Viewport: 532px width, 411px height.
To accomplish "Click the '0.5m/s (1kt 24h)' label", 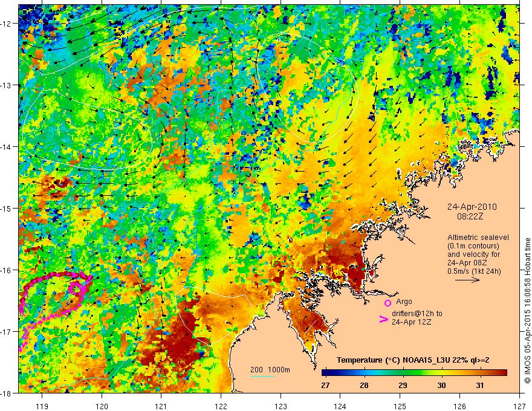I will point(474,271).
